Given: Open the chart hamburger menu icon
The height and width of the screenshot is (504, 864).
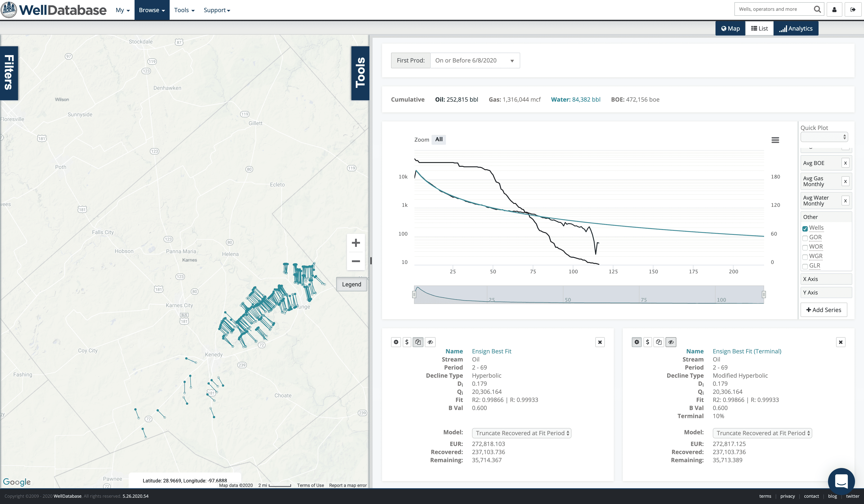Looking at the screenshot, I should [775, 140].
